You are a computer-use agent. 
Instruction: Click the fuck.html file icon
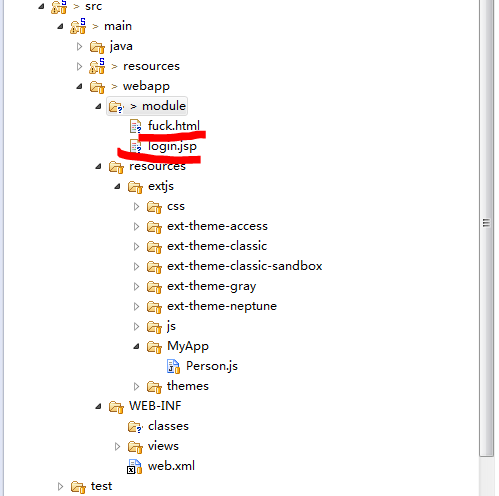pyautogui.click(x=136, y=127)
